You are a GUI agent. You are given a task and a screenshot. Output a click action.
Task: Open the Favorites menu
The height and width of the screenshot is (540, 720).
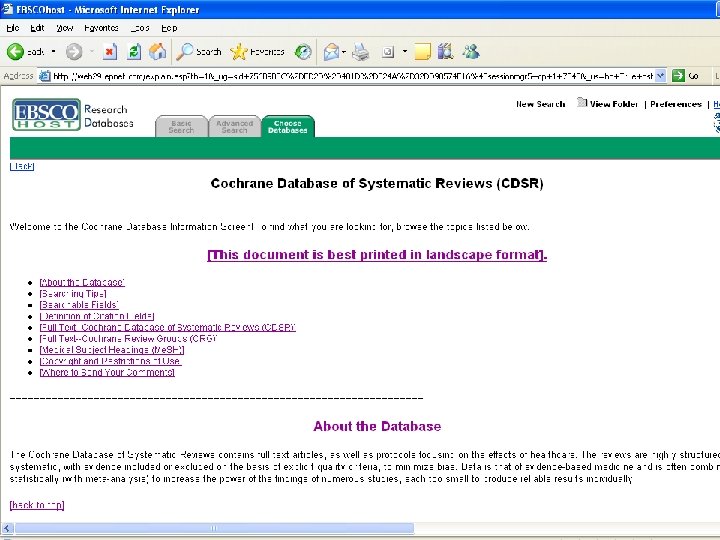(101, 28)
